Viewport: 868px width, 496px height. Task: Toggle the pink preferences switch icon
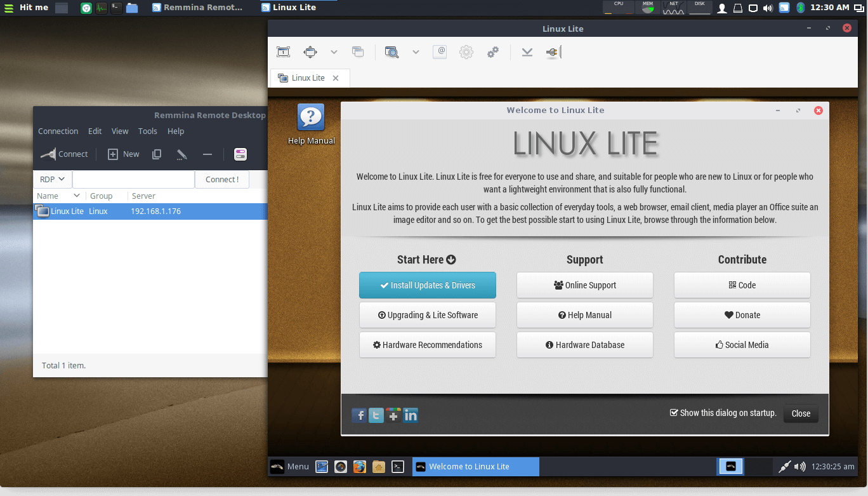pyautogui.click(x=240, y=154)
